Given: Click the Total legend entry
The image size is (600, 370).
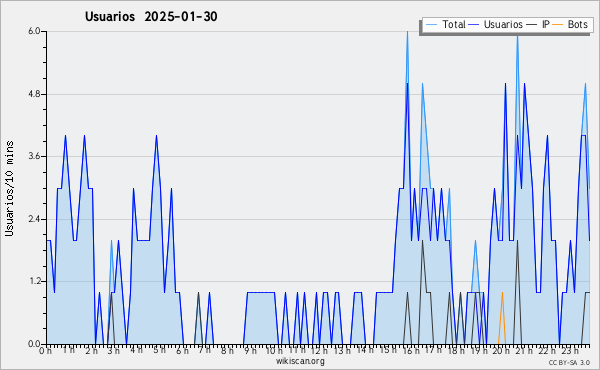Looking at the screenshot, I should click(446, 25).
